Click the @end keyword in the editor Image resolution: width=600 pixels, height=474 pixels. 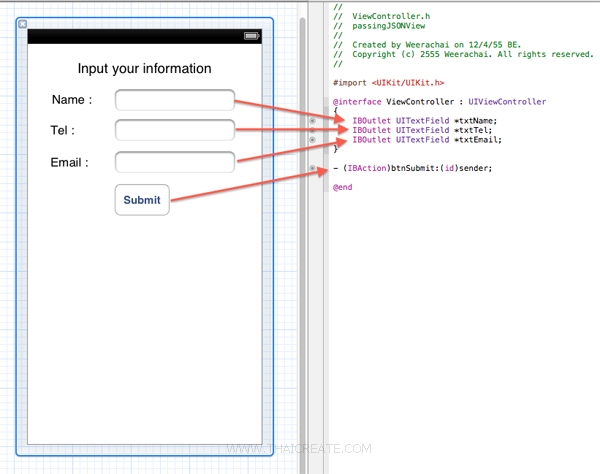click(x=343, y=187)
